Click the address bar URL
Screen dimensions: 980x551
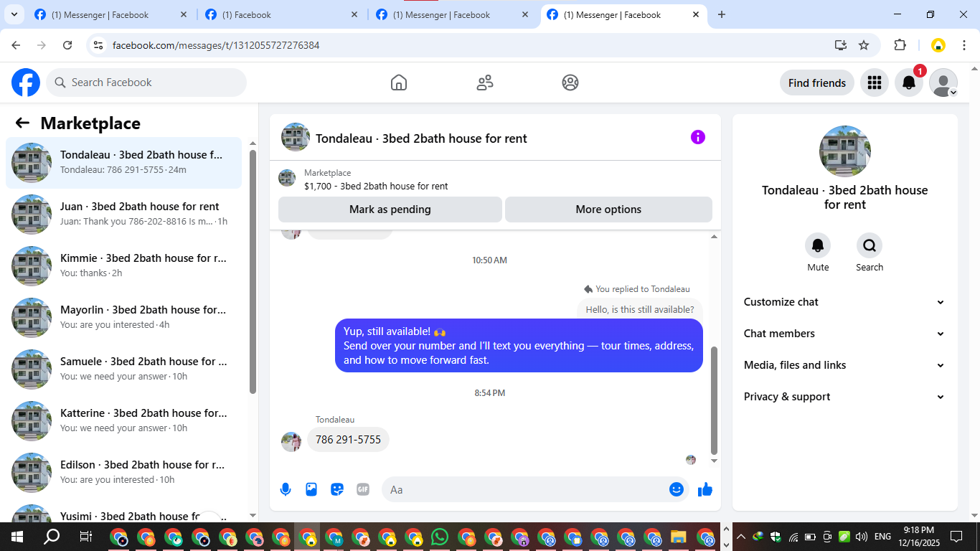pos(216,45)
